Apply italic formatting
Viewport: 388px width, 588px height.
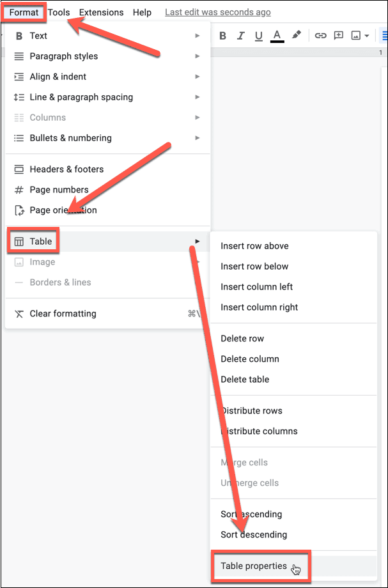click(x=240, y=36)
